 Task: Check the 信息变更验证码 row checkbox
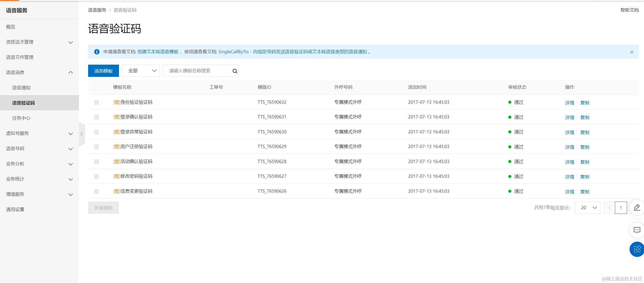pos(96,191)
